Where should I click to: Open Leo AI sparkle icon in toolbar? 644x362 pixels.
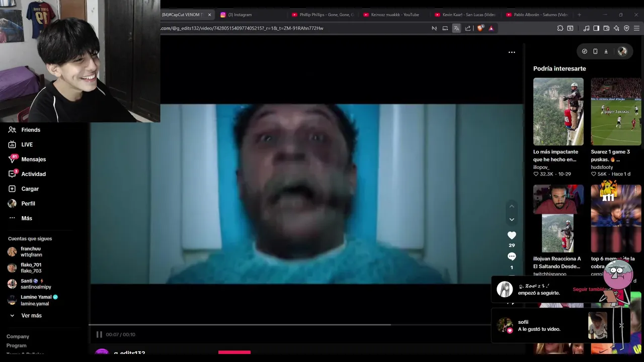pyautogui.click(x=616, y=28)
